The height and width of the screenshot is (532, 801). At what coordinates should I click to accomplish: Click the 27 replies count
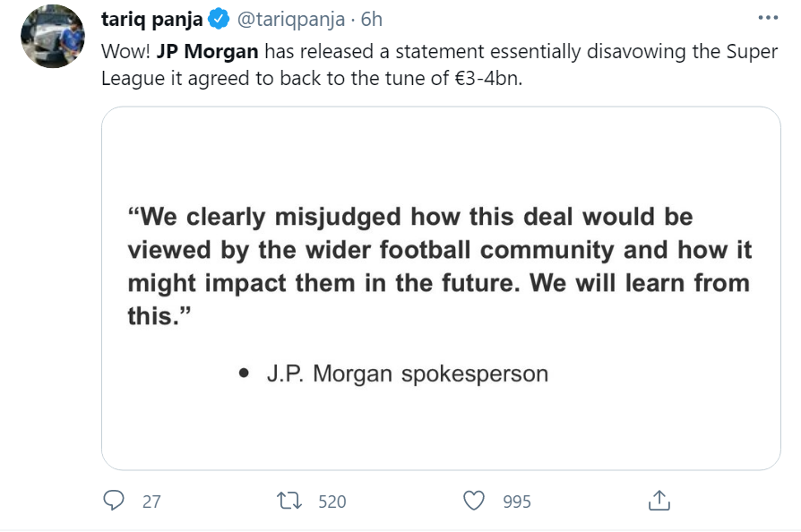tap(151, 502)
